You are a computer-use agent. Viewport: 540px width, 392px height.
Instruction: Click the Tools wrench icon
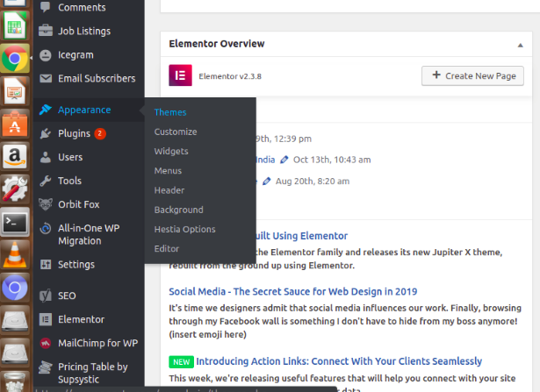(x=45, y=181)
